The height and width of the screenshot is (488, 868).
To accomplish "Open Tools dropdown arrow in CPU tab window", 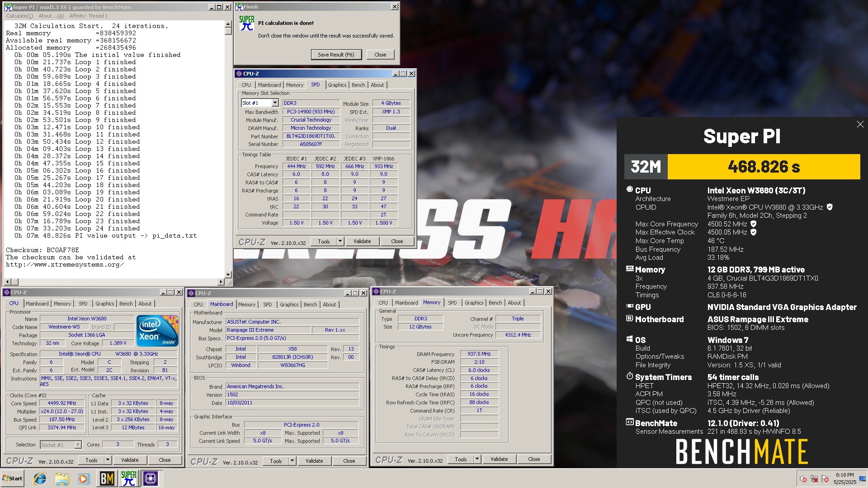I will [x=108, y=460].
